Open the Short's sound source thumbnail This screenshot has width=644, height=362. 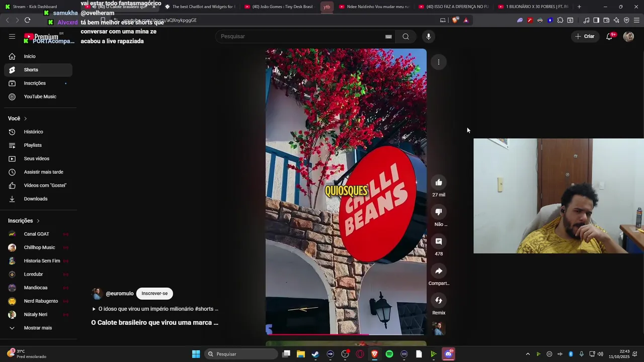click(x=439, y=329)
